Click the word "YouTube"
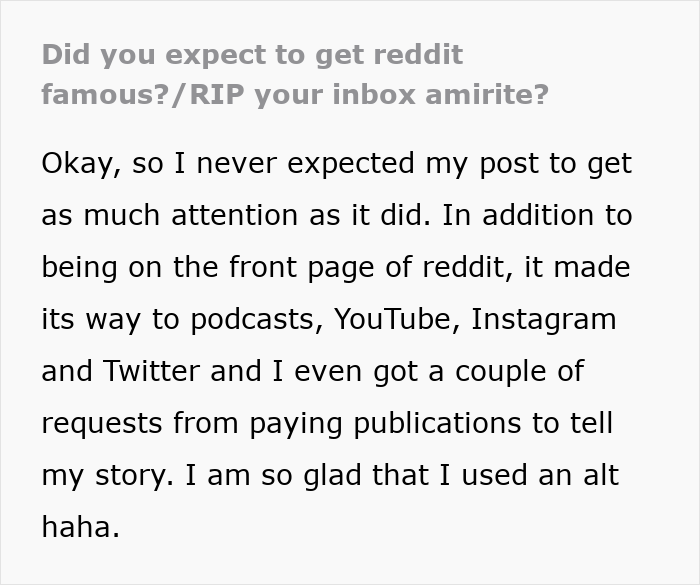This screenshot has width=700, height=585. tap(392, 319)
